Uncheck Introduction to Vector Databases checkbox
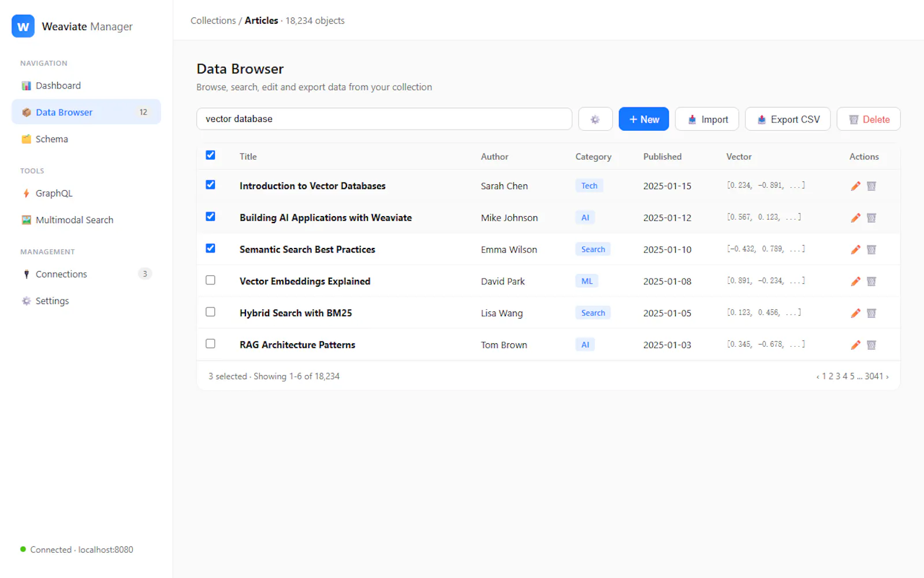This screenshot has width=924, height=578. (210, 184)
